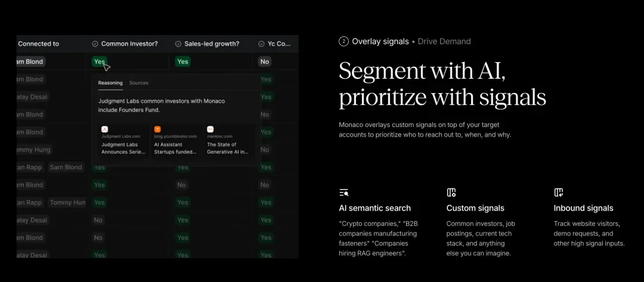Click the circled step number 2 icon
This screenshot has height=282, width=644.
pyautogui.click(x=343, y=42)
